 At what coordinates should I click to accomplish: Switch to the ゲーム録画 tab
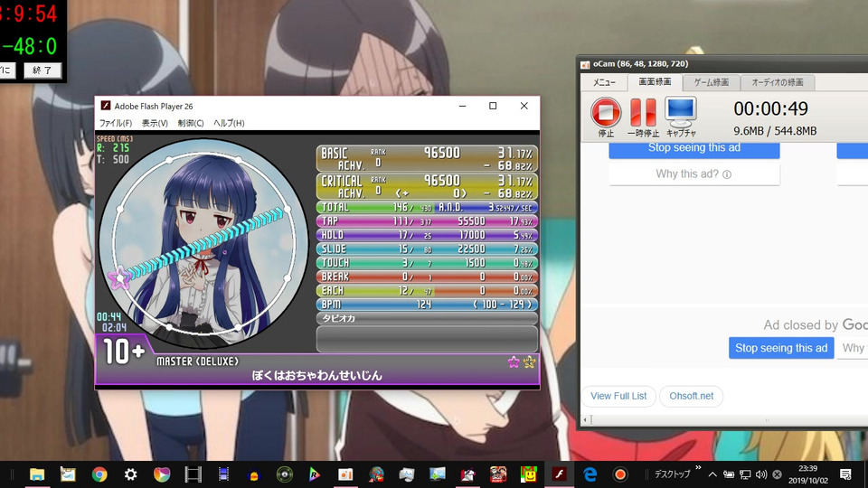pos(712,82)
